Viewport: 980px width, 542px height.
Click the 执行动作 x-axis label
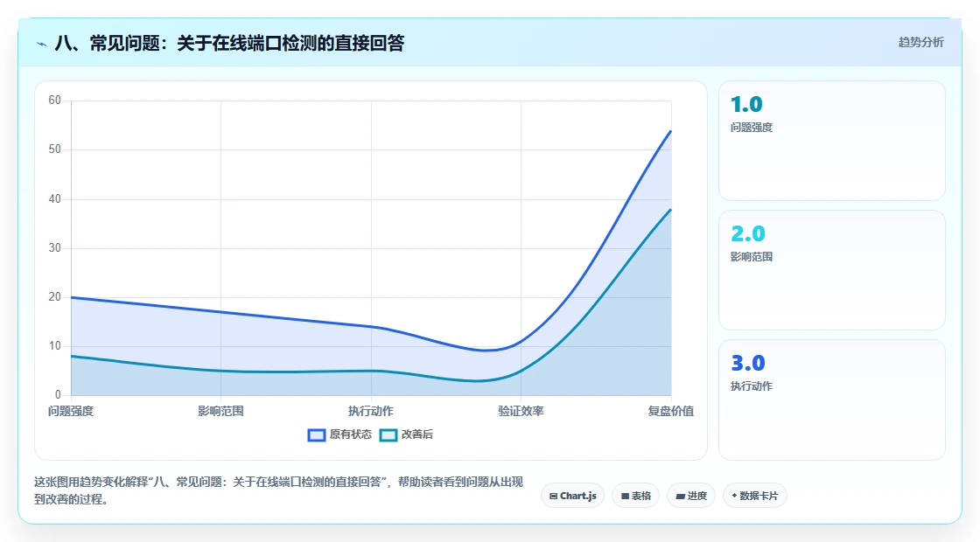tap(371, 411)
